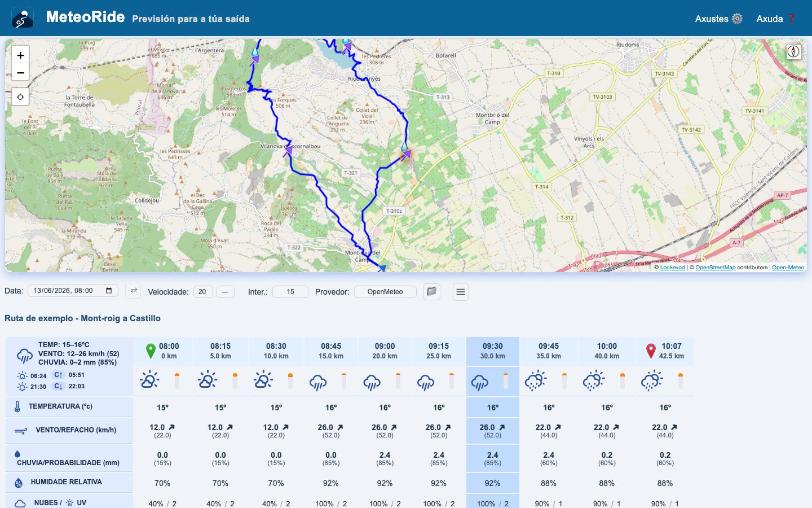Click the rain icon at 09:00
The image size is (812, 508).
372,382
